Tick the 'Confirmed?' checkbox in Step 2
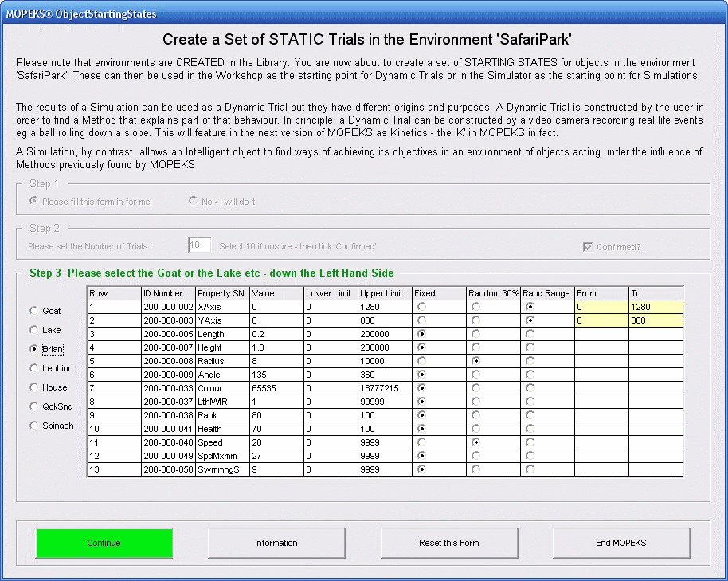 pos(588,247)
